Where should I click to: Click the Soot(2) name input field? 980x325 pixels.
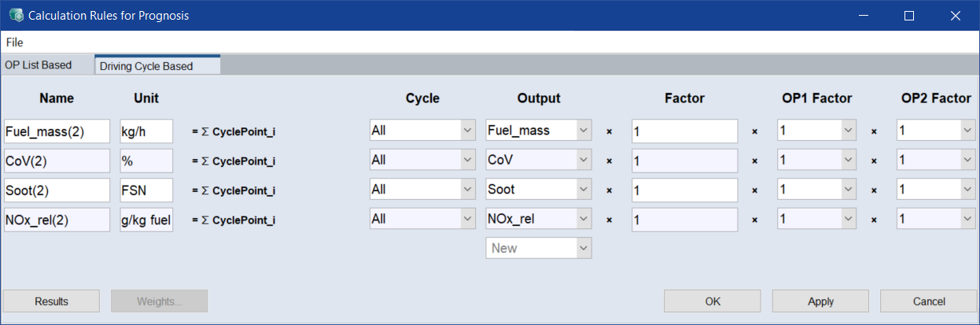pyautogui.click(x=57, y=190)
